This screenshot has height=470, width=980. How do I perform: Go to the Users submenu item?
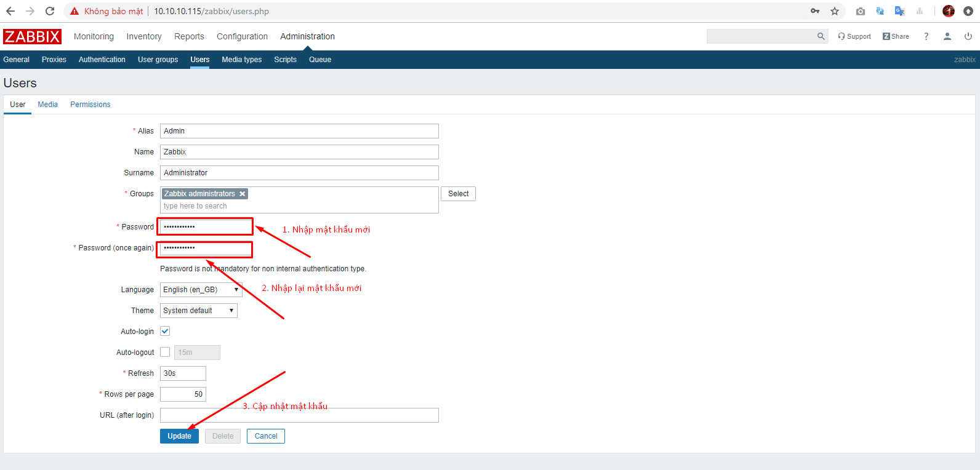[200, 60]
